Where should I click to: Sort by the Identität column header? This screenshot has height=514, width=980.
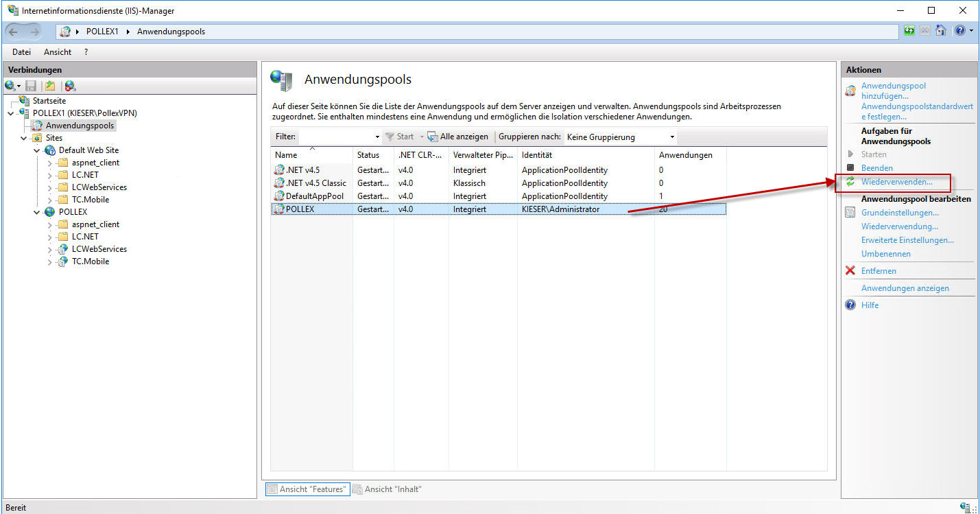pyautogui.click(x=537, y=155)
